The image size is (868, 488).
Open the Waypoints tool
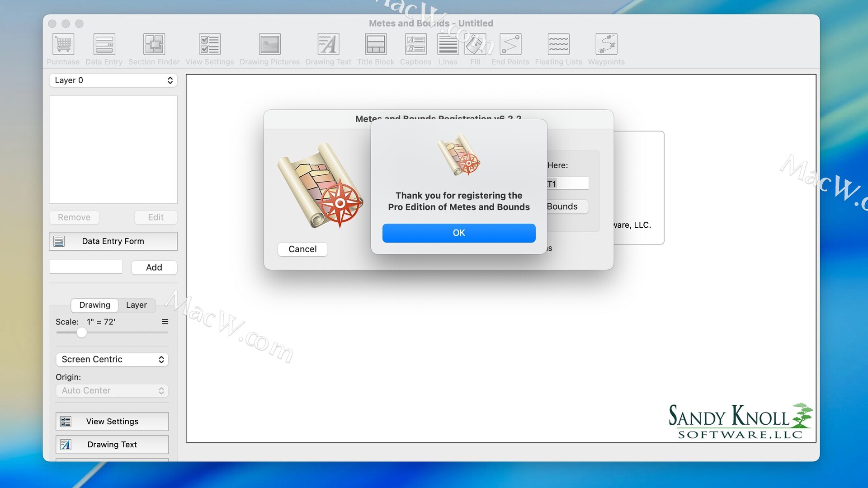[x=606, y=44]
